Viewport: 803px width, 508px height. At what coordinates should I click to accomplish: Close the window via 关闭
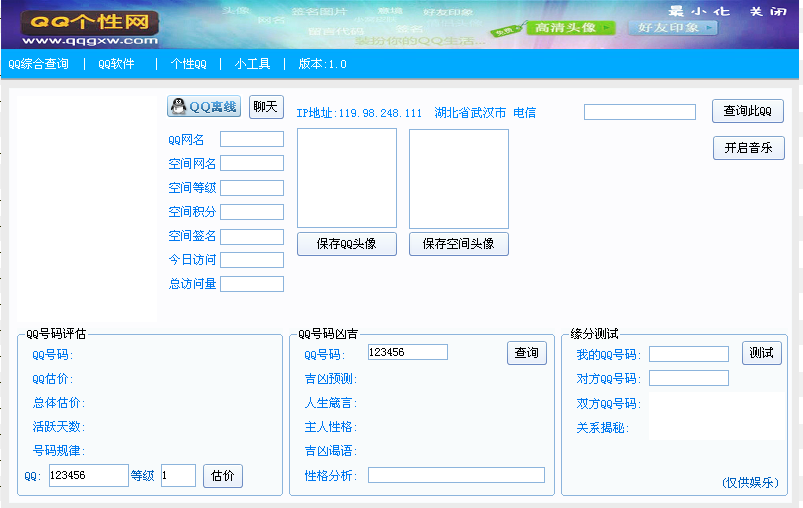(768, 11)
